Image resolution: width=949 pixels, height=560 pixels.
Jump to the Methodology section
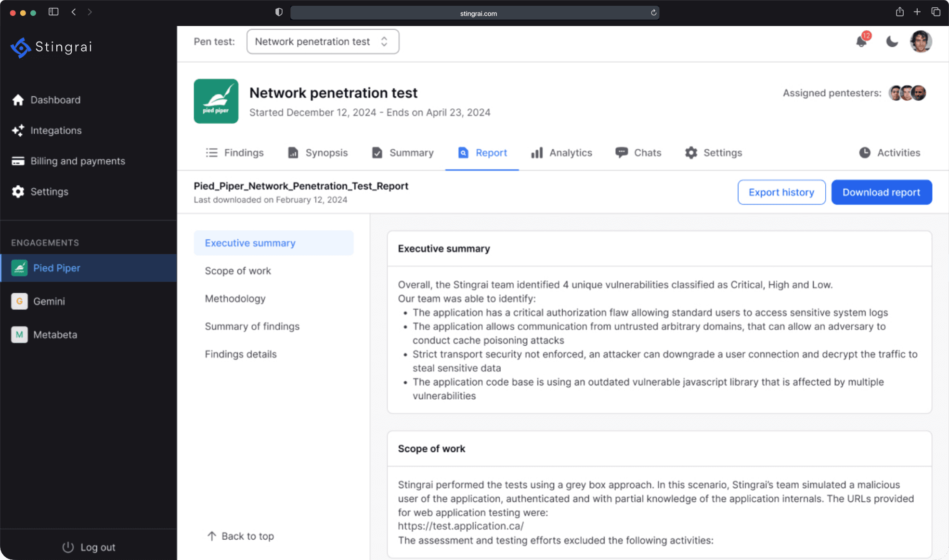click(x=235, y=299)
